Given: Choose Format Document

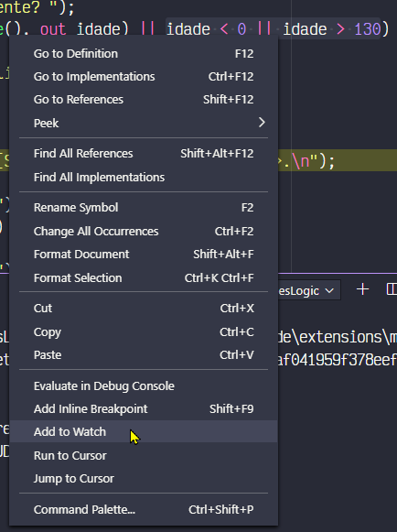Looking at the screenshot, I should click(144, 255).
